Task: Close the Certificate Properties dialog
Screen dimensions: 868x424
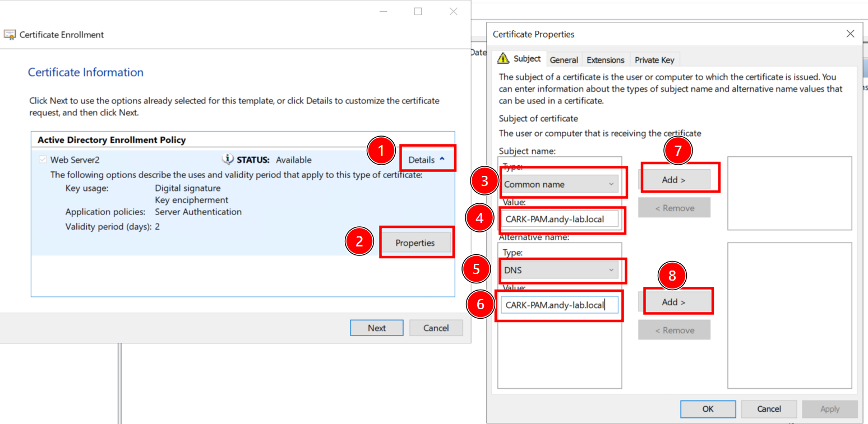Action: click(850, 34)
